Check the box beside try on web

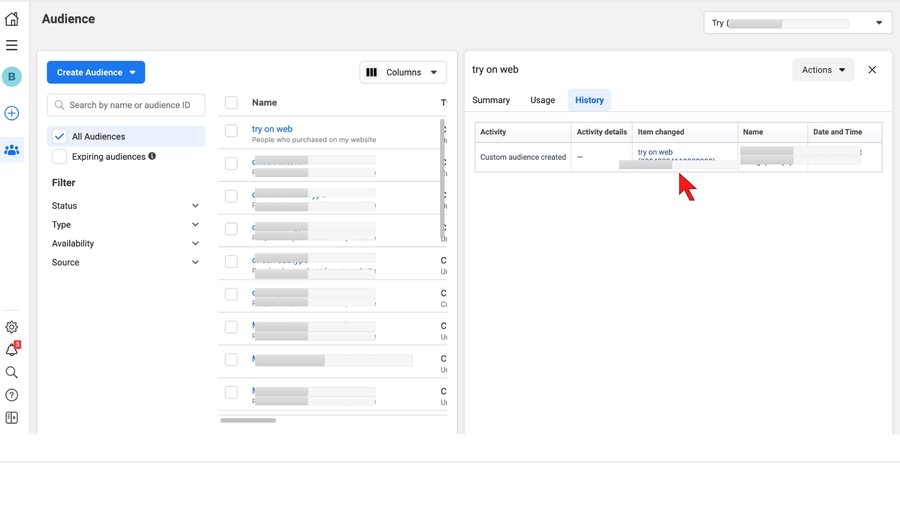point(231,131)
